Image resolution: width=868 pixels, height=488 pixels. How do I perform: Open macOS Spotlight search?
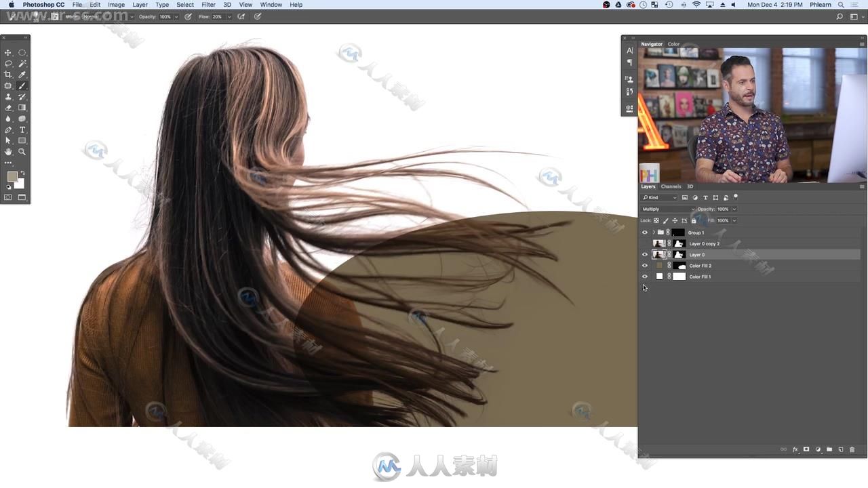(841, 5)
